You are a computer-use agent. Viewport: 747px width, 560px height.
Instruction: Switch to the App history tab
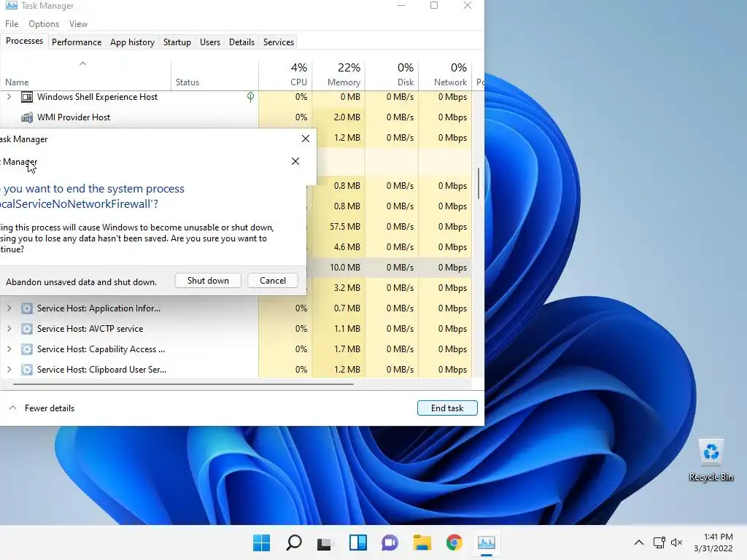[132, 42]
